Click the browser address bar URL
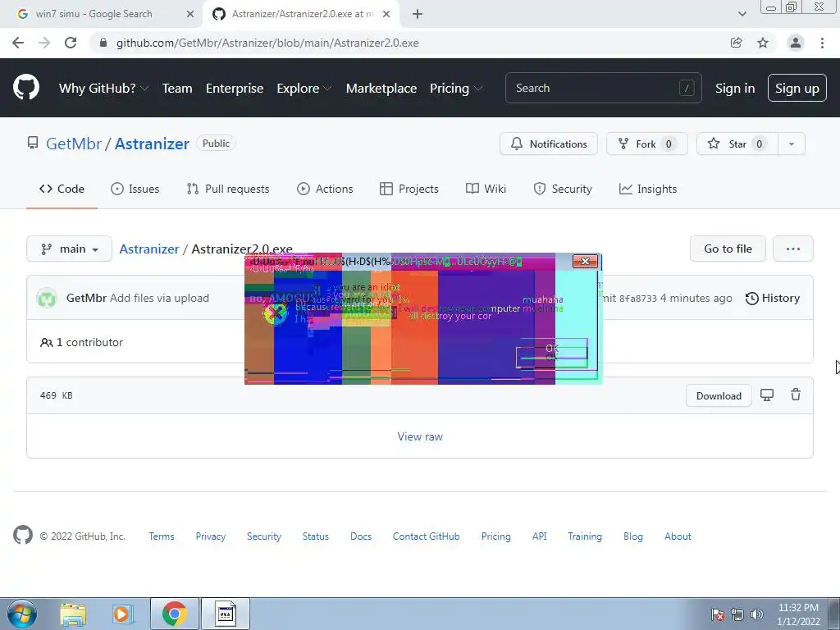This screenshot has width=840, height=630. (x=267, y=43)
